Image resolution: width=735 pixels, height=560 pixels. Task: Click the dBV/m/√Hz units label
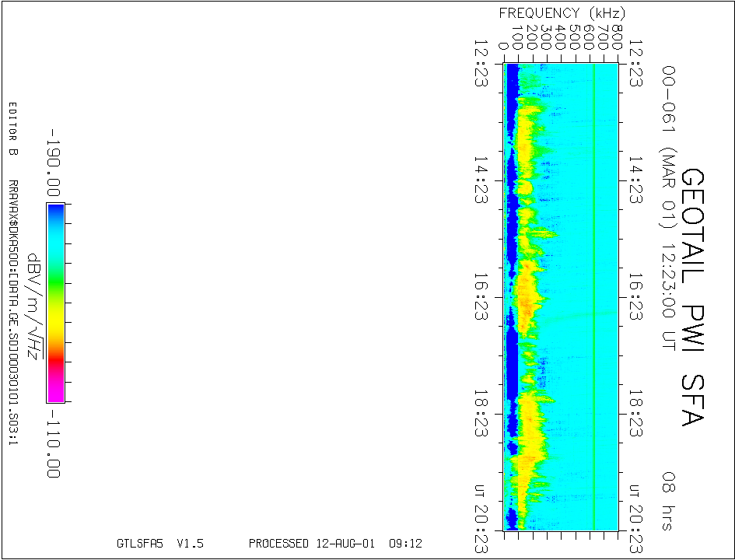[34, 306]
